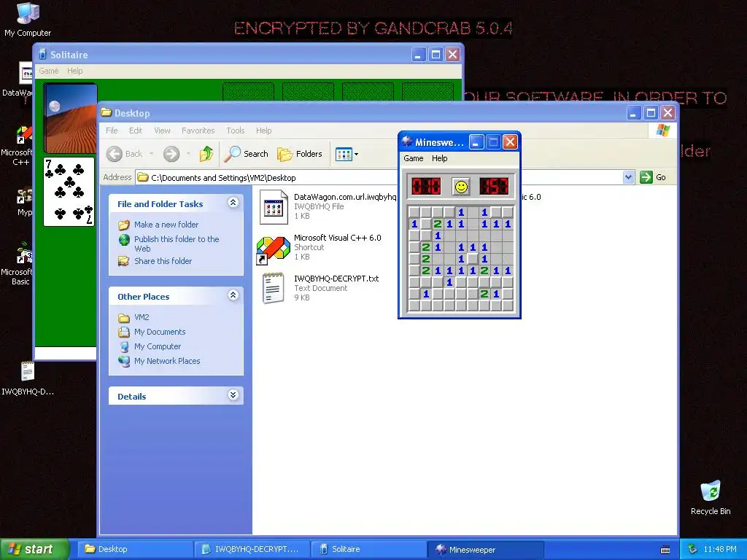Click the Windows flag logo in Explorer
Viewport: 747px width, 560px height.
pos(662,130)
